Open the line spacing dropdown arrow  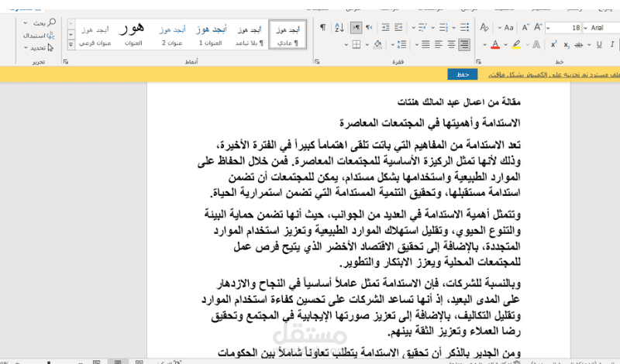393,45
